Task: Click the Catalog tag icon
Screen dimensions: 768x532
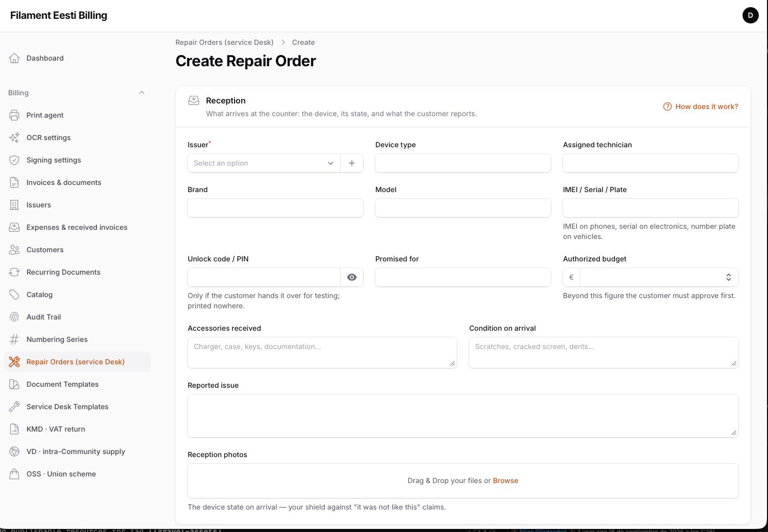Action: point(14,295)
